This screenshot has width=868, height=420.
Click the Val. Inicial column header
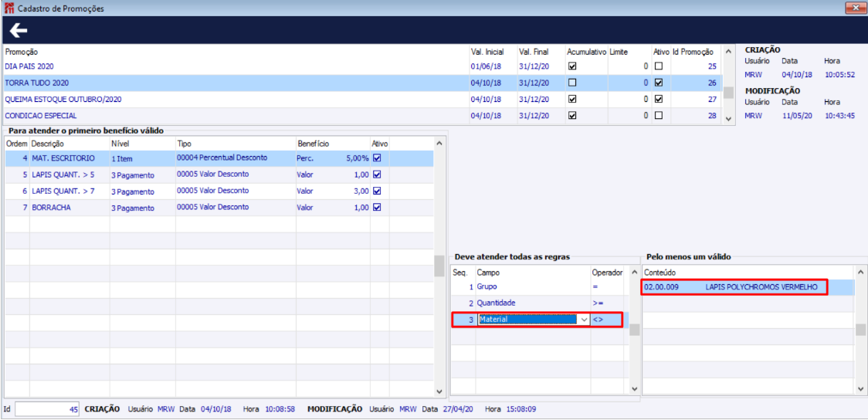(487, 52)
